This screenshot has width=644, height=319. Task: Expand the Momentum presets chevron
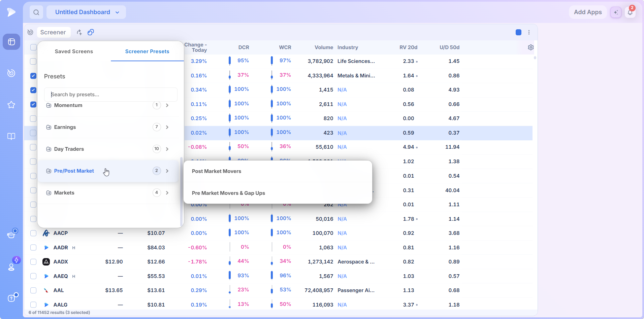tap(167, 105)
